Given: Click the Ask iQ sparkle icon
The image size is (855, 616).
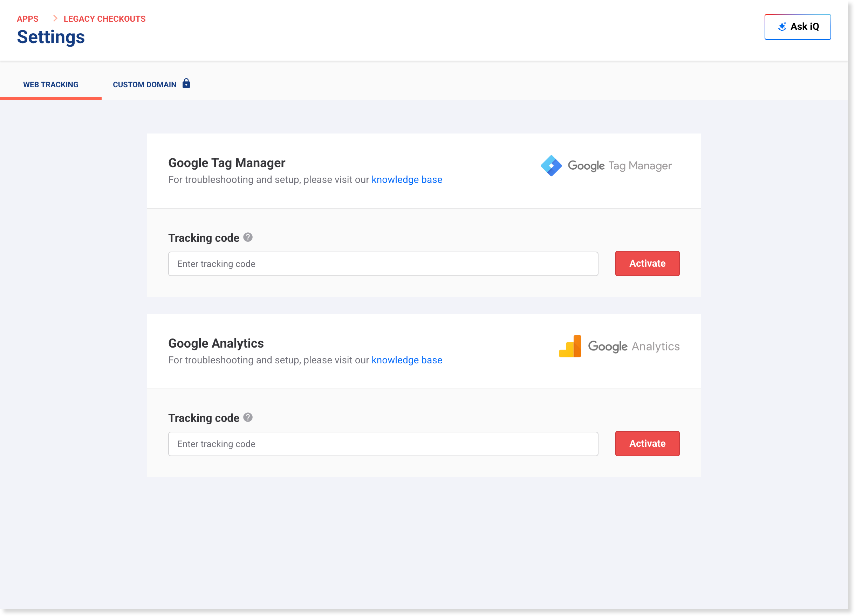Looking at the screenshot, I should coord(782,27).
